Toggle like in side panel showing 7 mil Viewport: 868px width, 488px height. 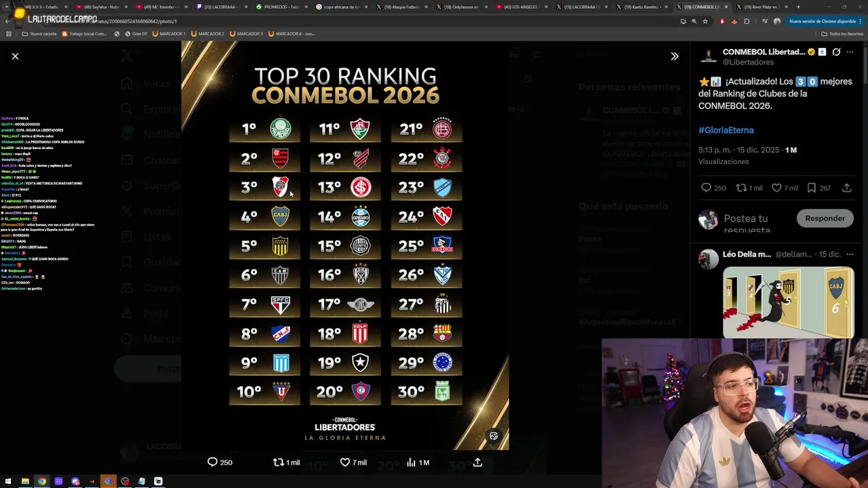point(785,188)
